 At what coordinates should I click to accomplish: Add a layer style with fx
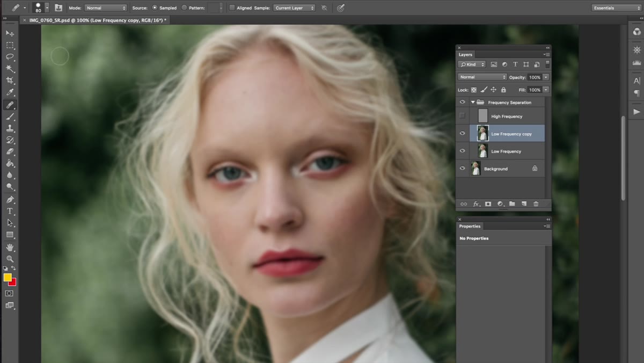coord(476,204)
